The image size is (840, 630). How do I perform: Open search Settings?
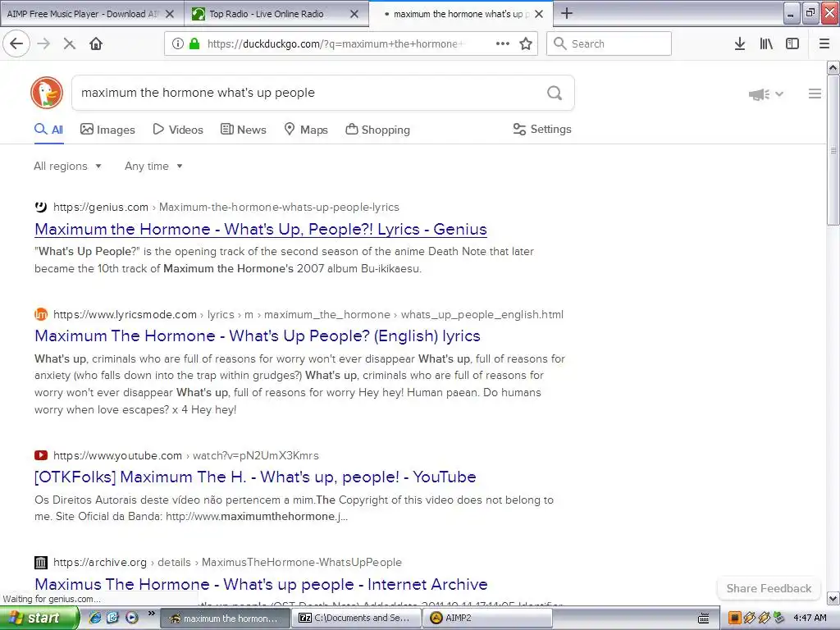coord(542,129)
